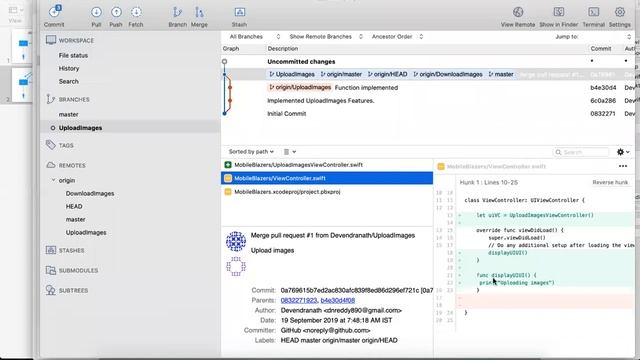This screenshot has width=640, height=360.
Task: Click Show in Finder icon
Action: point(558,12)
